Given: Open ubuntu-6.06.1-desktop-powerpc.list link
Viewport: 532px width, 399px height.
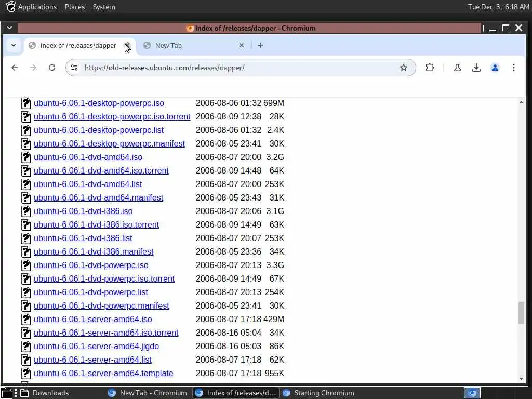Looking at the screenshot, I should (98, 130).
